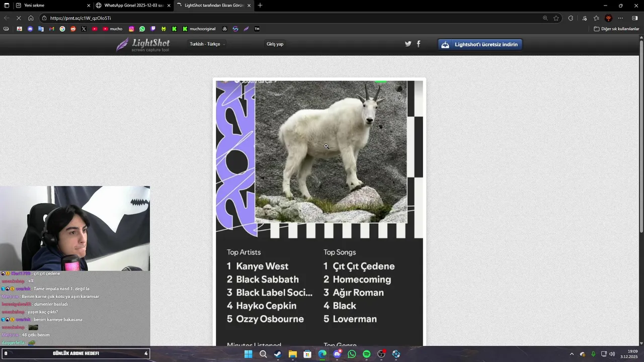
Task: Go to browser home page
Action: [31, 18]
